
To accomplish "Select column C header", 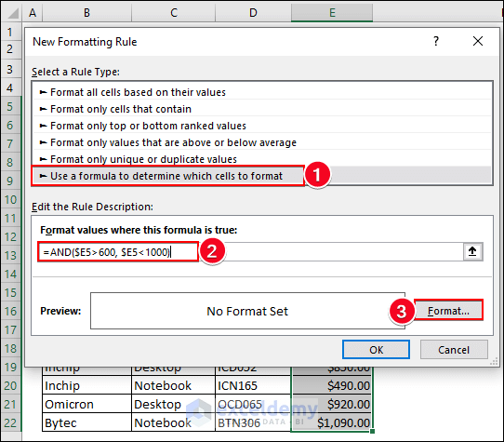I will (174, 13).
